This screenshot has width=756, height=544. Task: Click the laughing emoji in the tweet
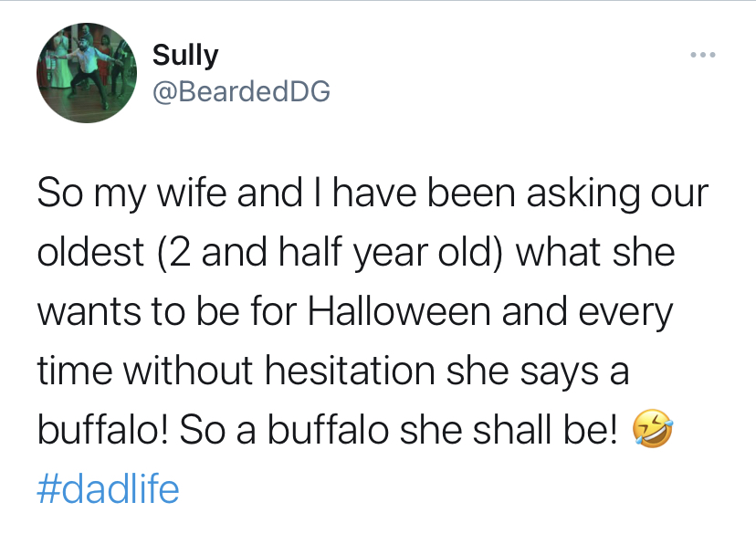point(652,429)
